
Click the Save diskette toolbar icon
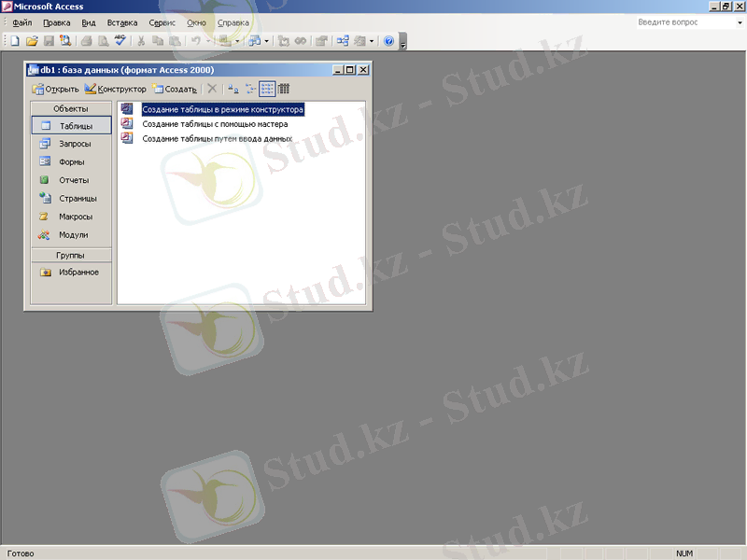[x=49, y=41]
